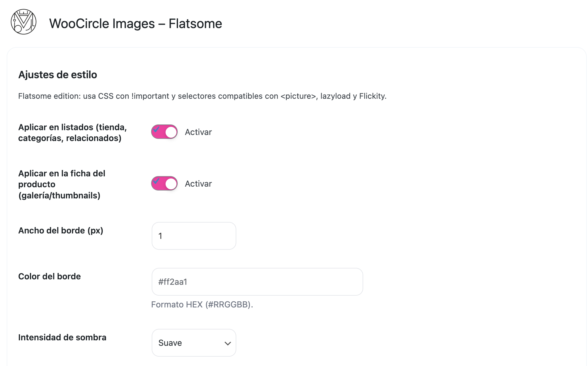Image resolution: width=588 pixels, height=366 pixels.
Task: Click the Color del borde label
Action: [50, 276]
